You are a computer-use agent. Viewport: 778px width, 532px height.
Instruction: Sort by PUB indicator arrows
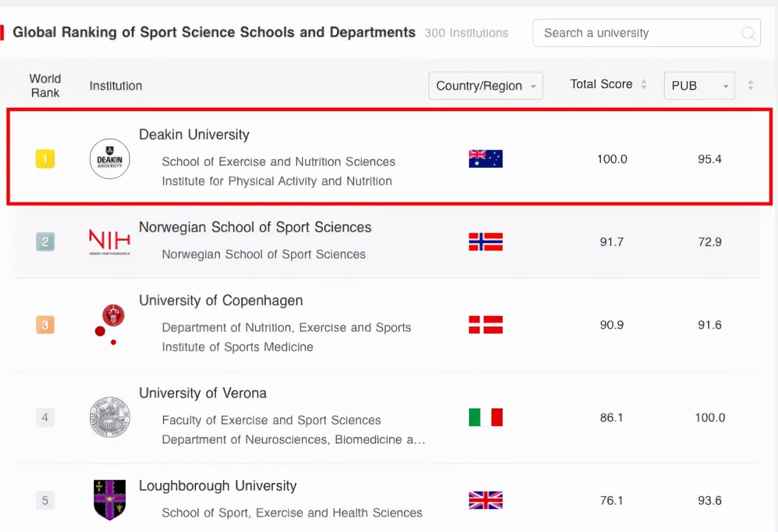(x=750, y=85)
